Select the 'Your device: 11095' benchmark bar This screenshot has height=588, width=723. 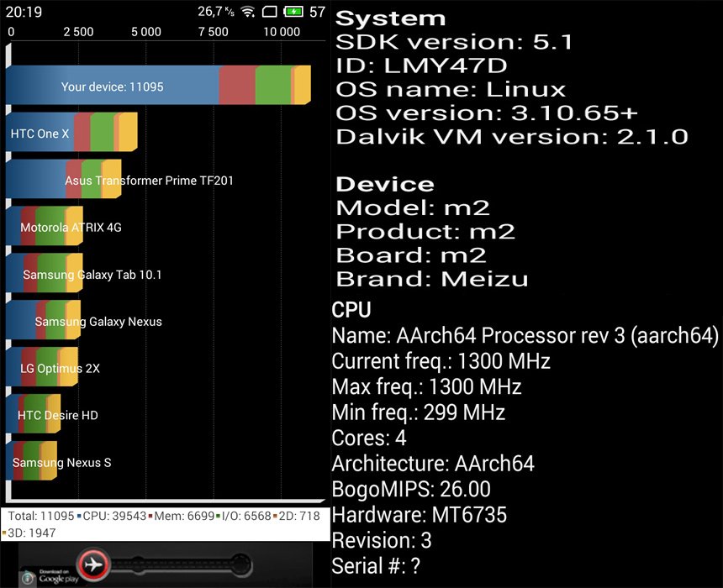tap(158, 85)
